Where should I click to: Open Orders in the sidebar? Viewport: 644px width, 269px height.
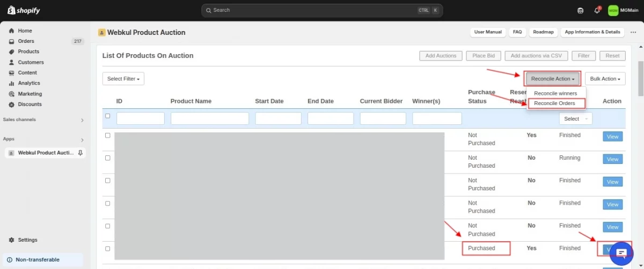[26, 41]
